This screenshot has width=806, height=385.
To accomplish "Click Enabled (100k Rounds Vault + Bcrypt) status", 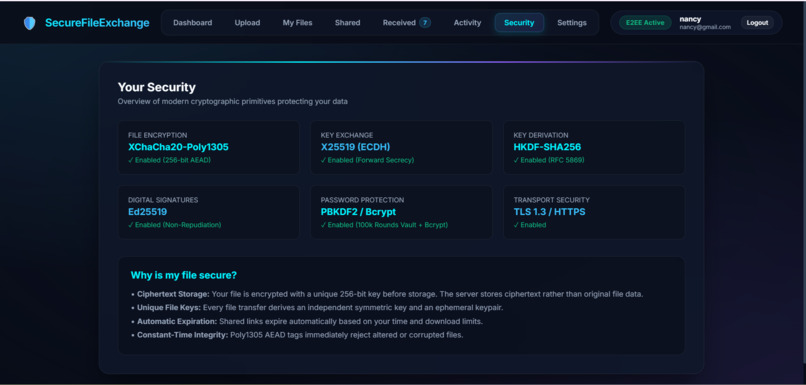I will click(384, 225).
